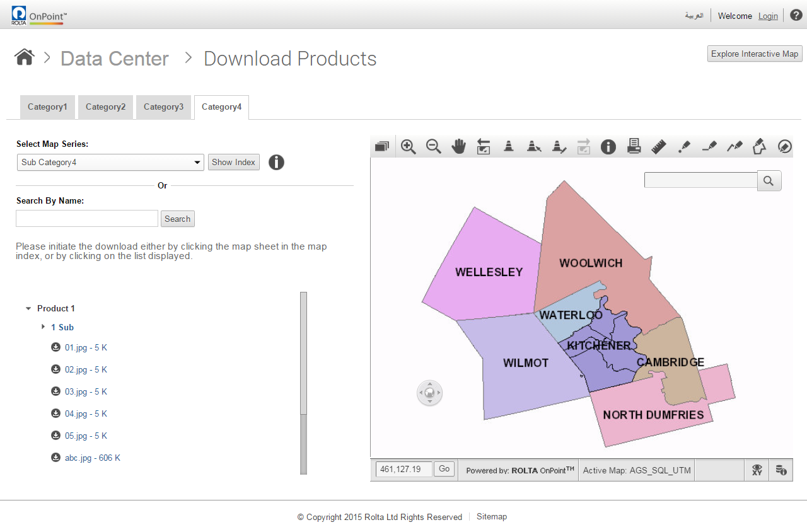The image size is (807, 532).
Task: Select the ruler measure tool
Action: [x=659, y=147]
